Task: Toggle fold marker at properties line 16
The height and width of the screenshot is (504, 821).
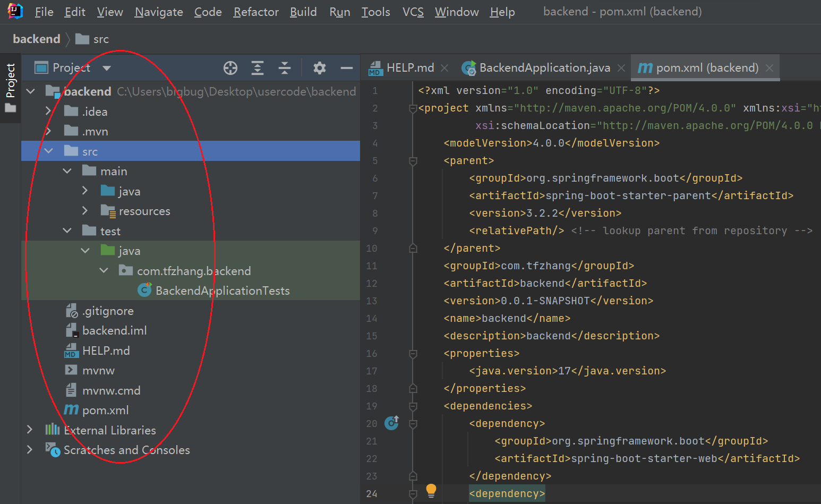Action: point(413,354)
